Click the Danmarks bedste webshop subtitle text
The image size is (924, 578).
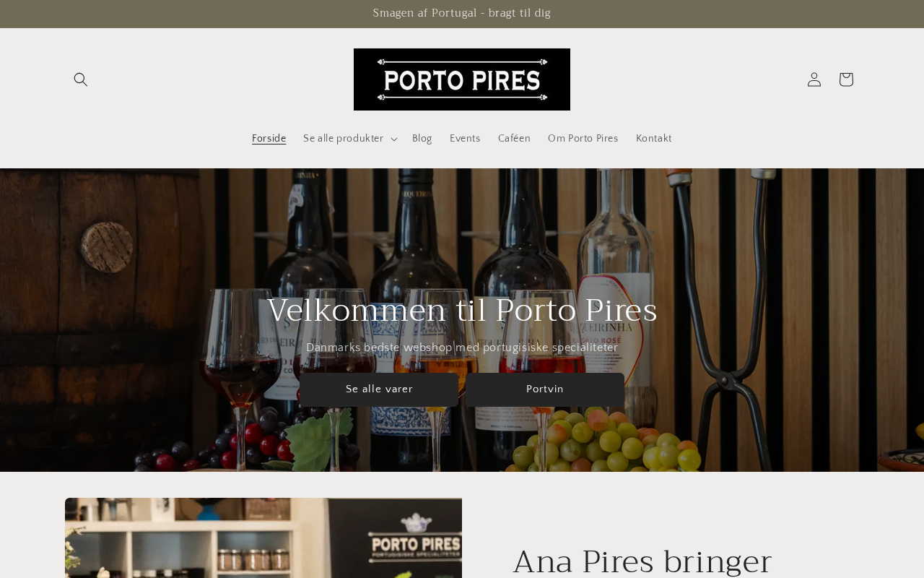coord(462,348)
